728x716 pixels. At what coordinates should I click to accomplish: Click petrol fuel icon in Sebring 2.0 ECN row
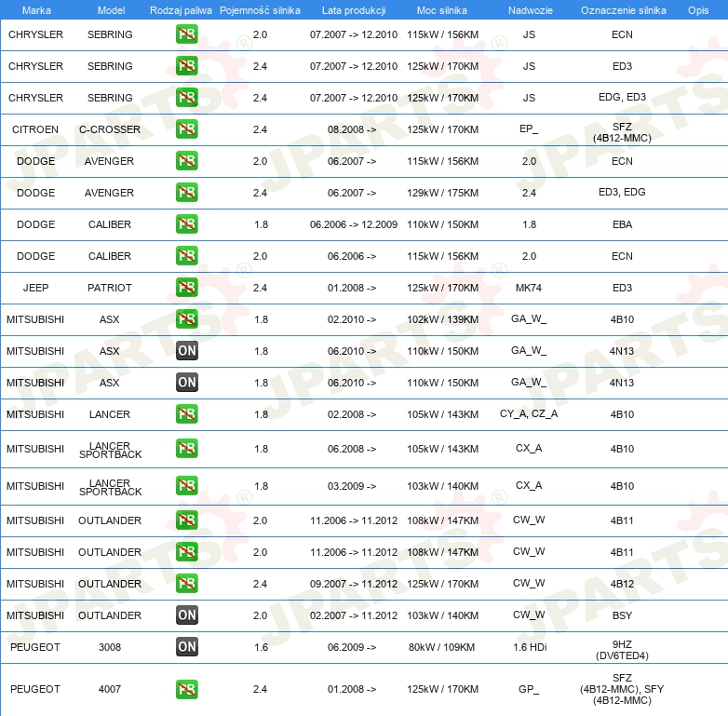coord(186,34)
